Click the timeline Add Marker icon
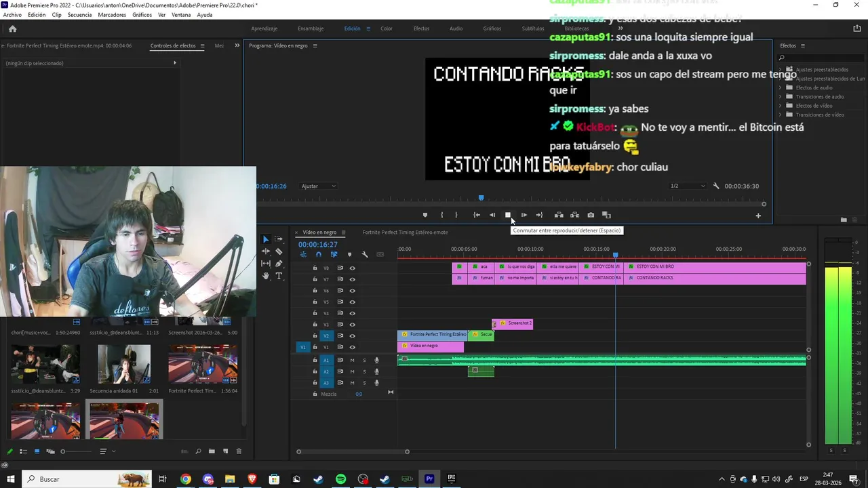The width and height of the screenshot is (868, 488). click(x=349, y=254)
